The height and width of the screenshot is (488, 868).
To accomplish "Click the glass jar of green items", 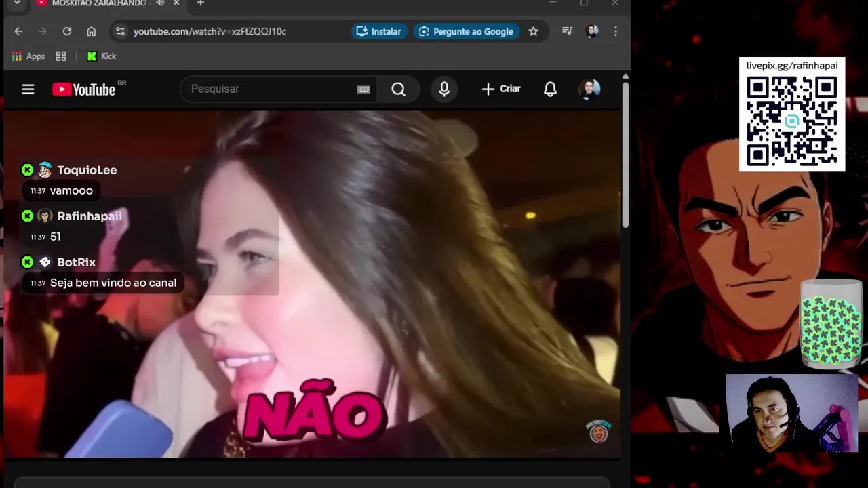I will pos(831,324).
